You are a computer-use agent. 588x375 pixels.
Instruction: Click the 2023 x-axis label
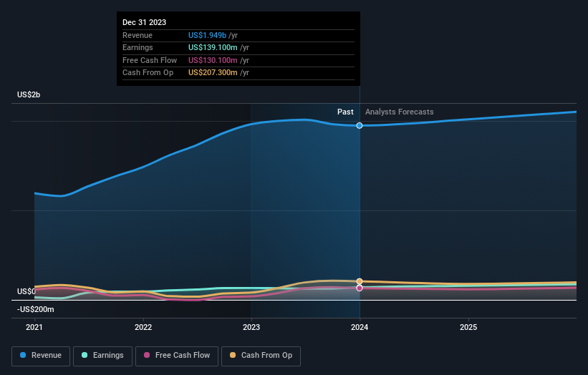coord(251,328)
